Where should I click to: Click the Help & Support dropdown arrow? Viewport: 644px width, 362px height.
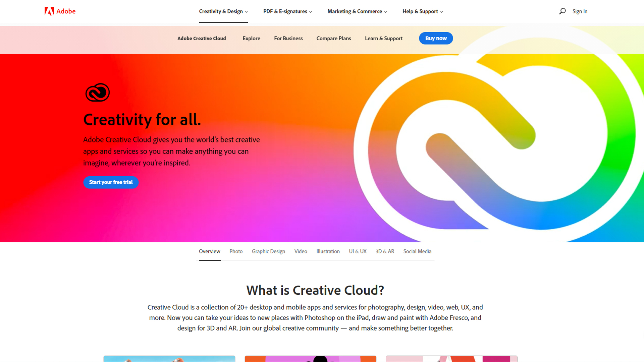441,11
